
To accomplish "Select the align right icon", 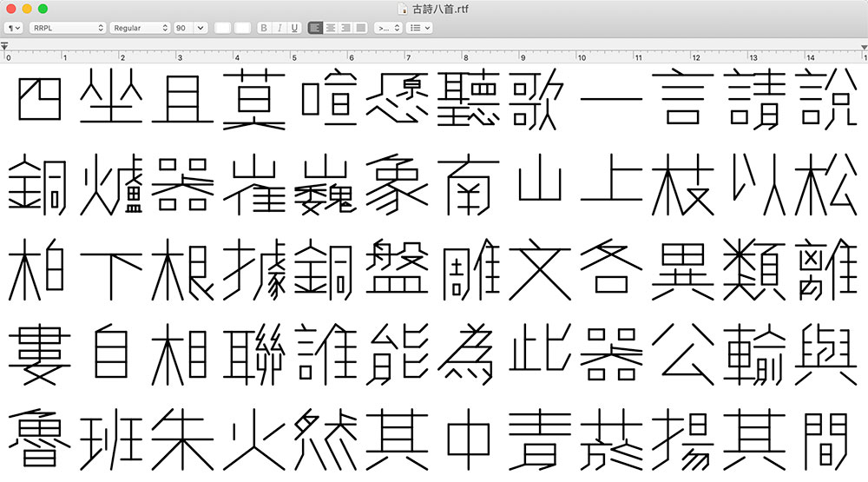I will tap(345, 28).
